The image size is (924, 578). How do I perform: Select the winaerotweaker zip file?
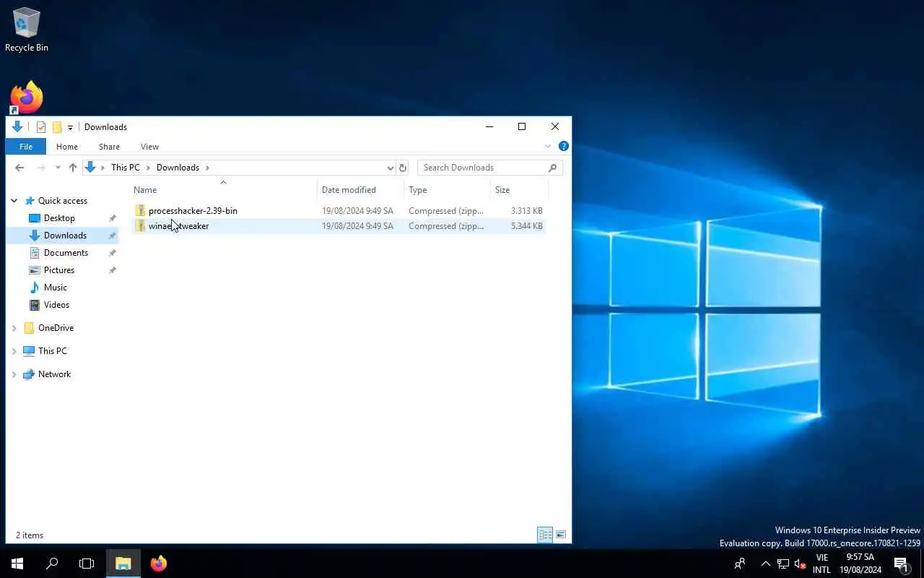click(x=178, y=226)
